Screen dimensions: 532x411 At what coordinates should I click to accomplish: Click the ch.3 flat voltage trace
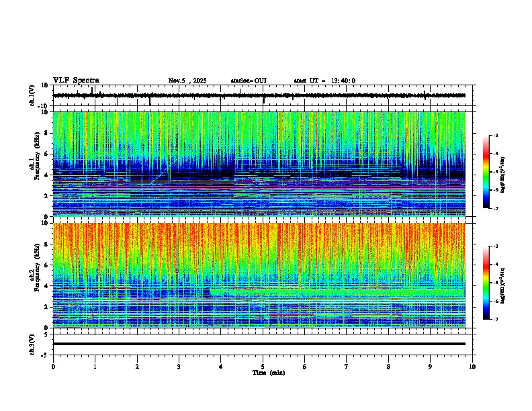(259, 344)
